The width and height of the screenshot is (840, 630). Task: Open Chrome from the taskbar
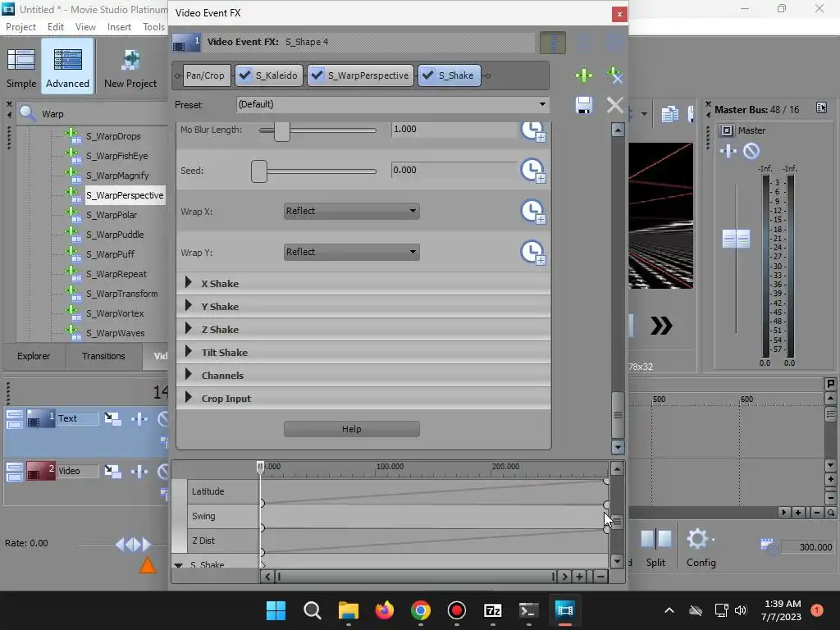click(x=421, y=610)
